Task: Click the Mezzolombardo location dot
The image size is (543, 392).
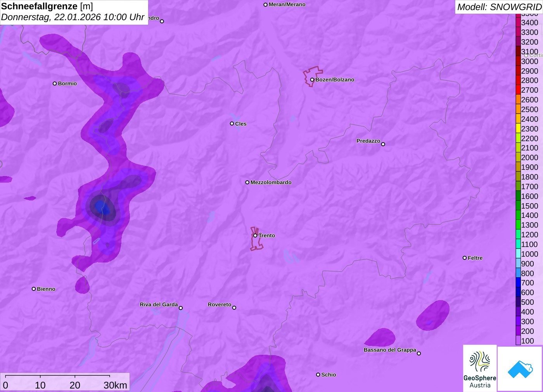Action: [247, 182]
